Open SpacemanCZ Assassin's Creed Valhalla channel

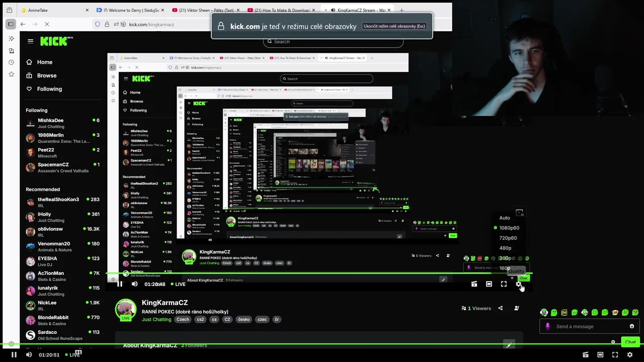(63, 167)
